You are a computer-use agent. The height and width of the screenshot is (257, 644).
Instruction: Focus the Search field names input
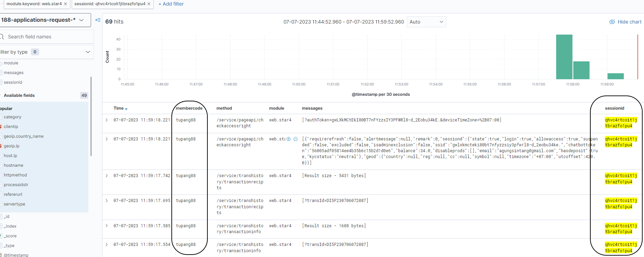[x=48, y=37]
